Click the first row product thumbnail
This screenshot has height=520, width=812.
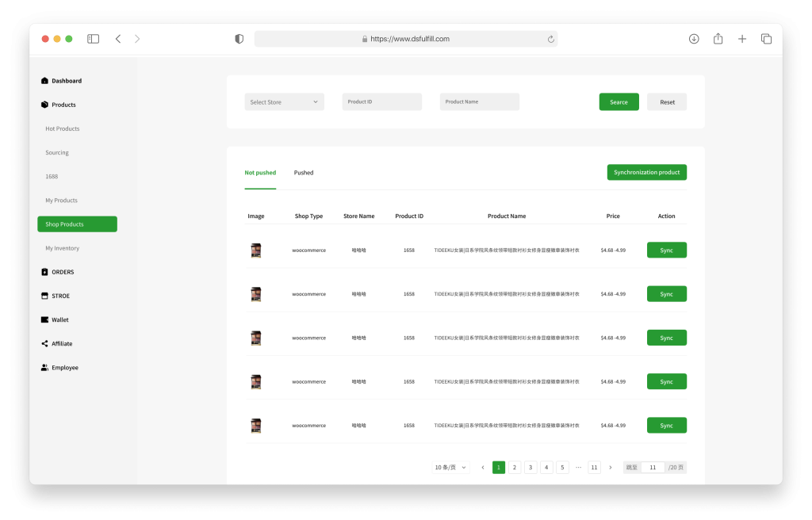pyautogui.click(x=256, y=250)
